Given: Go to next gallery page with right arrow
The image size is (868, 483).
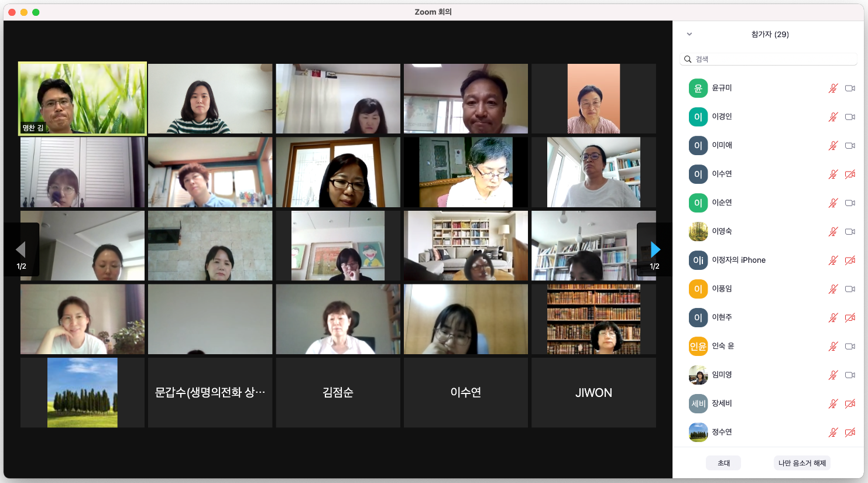Looking at the screenshot, I should (x=655, y=250).
